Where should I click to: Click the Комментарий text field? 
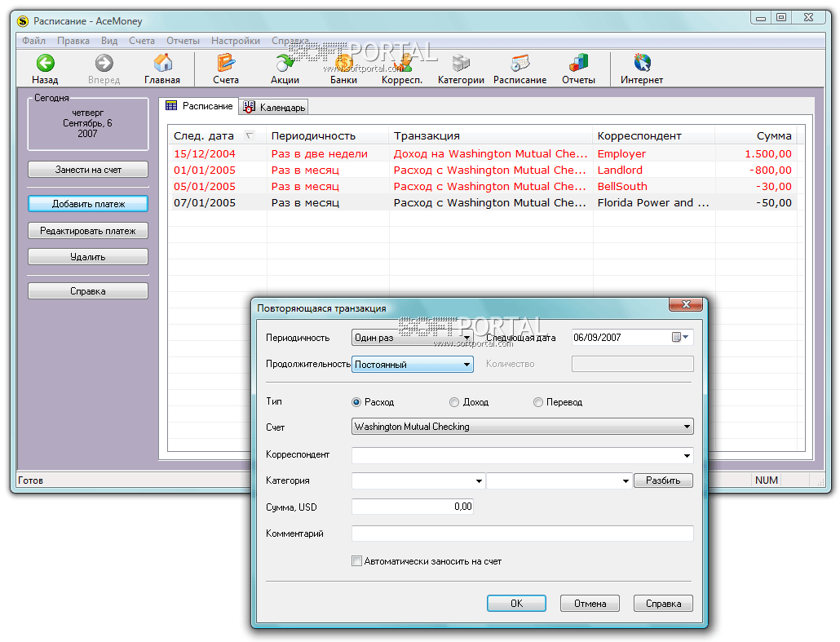pyautogui.click(x=522, y=534)
